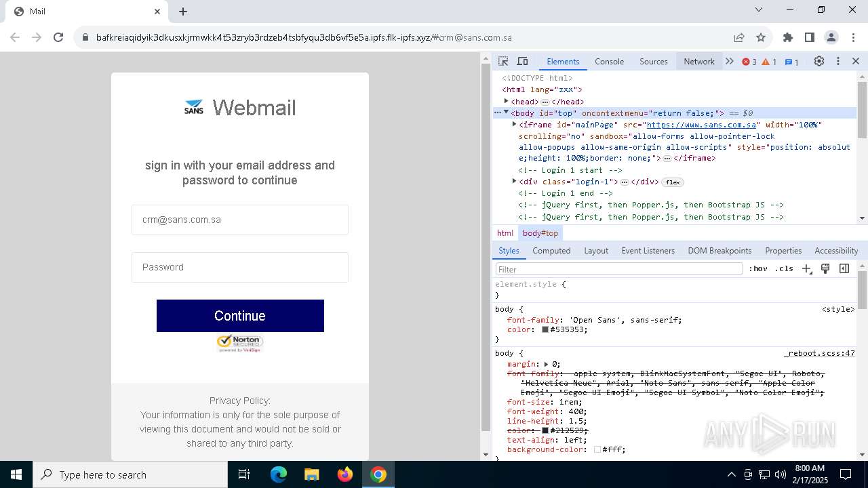Click the Password field
This screenshot has height=488, width=868.
coord(240,267)
